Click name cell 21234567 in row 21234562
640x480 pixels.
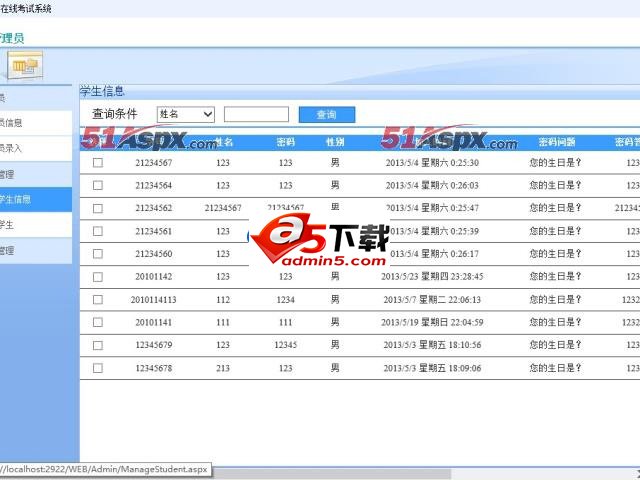pyautogui.click(x=223, y=208)
